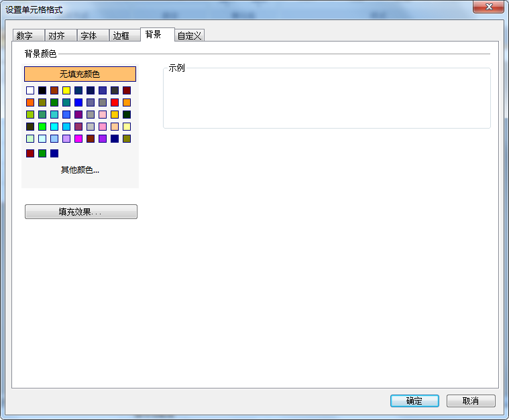509x420 pixels.
Task: Close the 设置单元格格式 dialog window
Action: pyautogui.click(x=489, y=7)
